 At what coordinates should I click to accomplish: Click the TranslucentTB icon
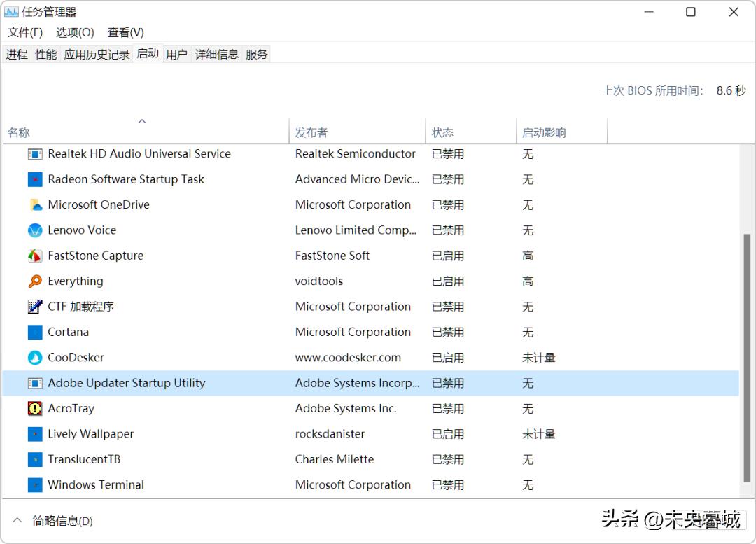pyautogui.click(x=35, y=459)
